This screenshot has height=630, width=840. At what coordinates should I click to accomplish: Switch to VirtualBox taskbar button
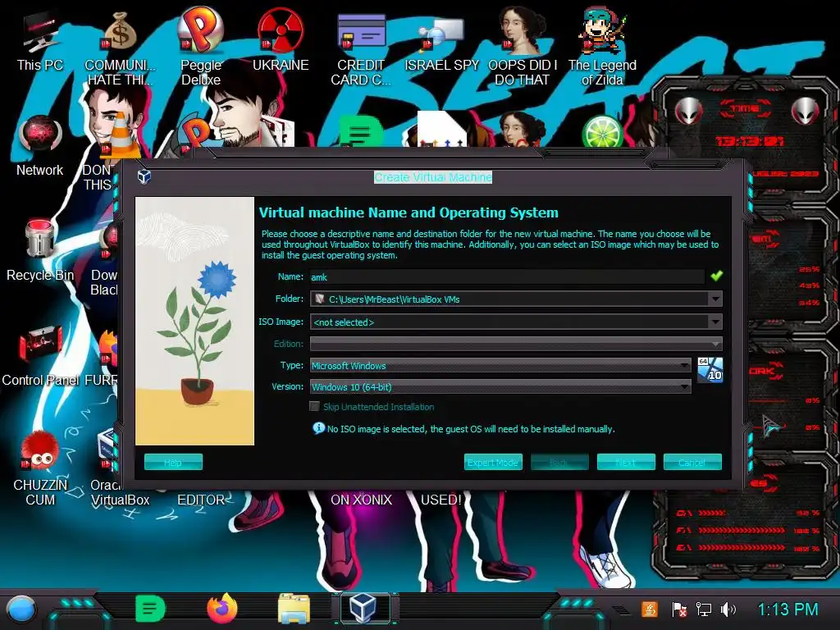click(x=365, y=609)
